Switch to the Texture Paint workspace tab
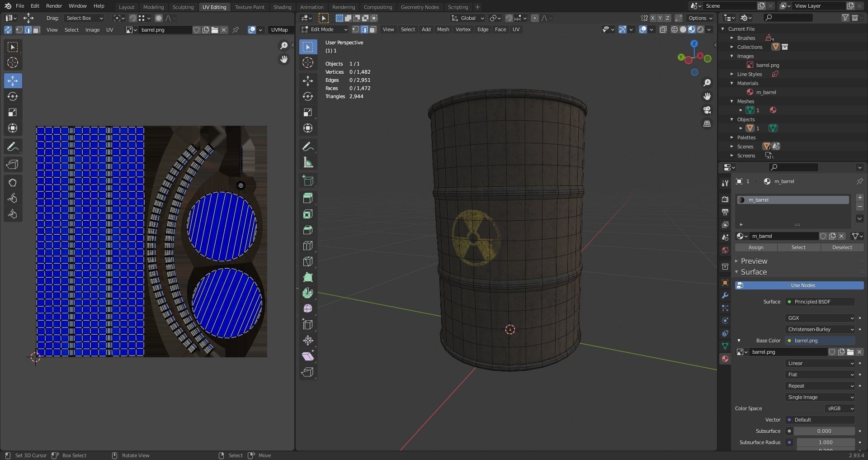 [250, 7]
